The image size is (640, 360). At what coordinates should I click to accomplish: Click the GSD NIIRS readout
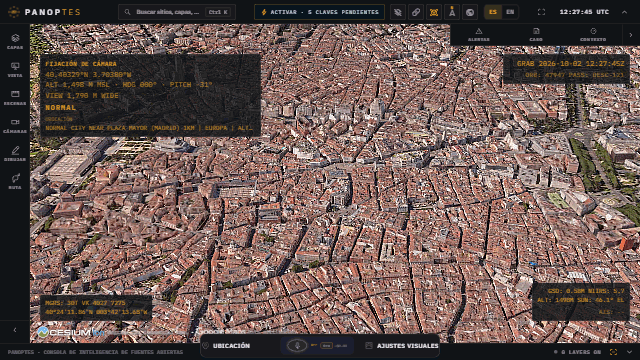pyautogui.click(x=586, y=291)
